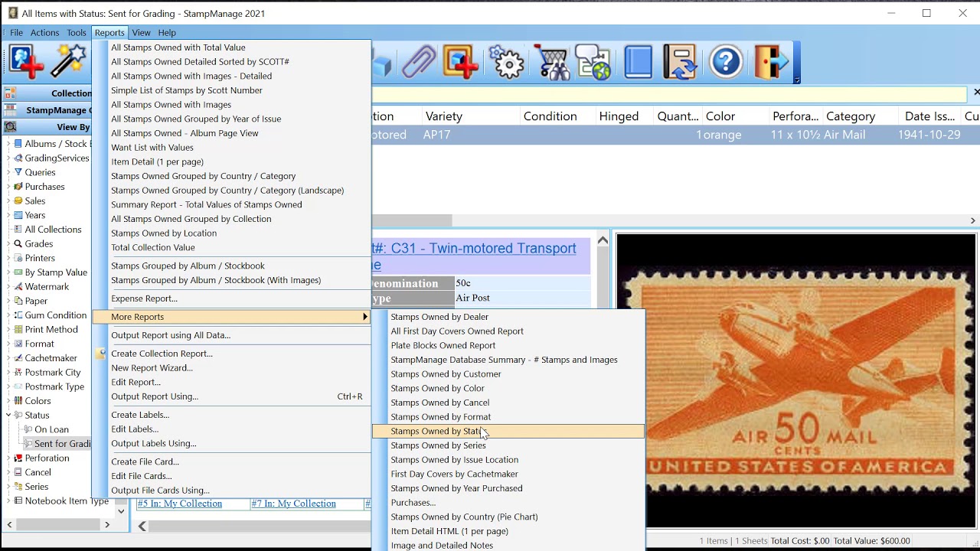
Task: Click the Perforation icon in tree
Action: tap(18, 458)
